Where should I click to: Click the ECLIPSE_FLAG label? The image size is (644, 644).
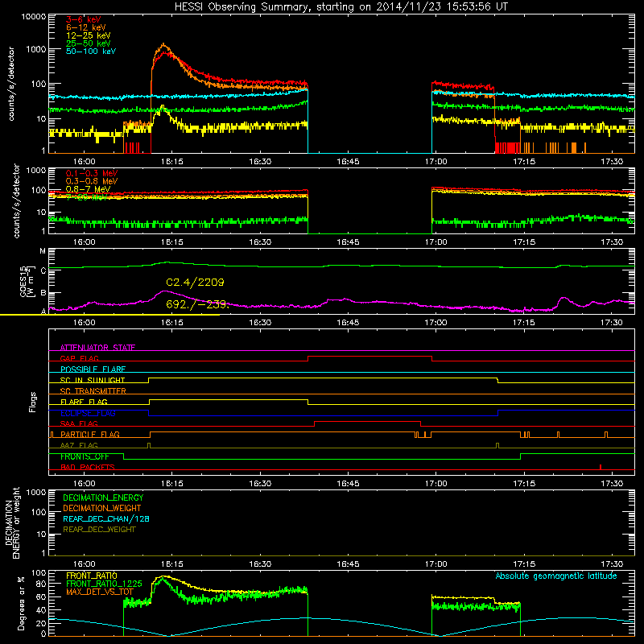(88, 413)
